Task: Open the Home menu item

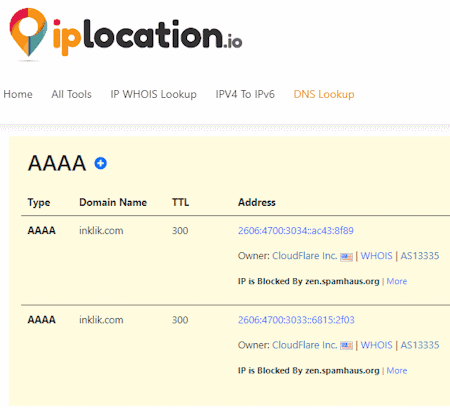Action: 18,94
